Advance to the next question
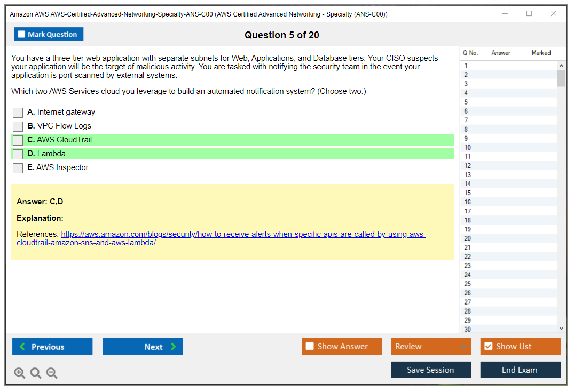The height and width of the screenshot is (392, 574). click(x=143, y=347)
